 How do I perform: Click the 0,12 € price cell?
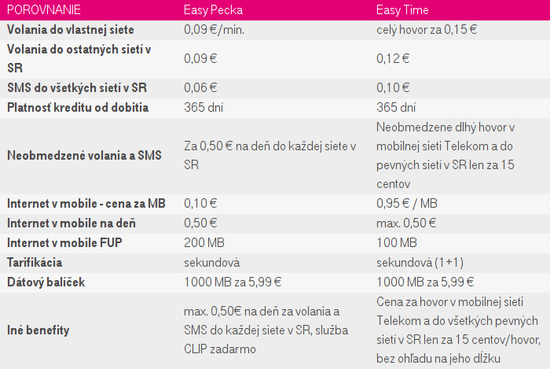[x=393, y=58]
